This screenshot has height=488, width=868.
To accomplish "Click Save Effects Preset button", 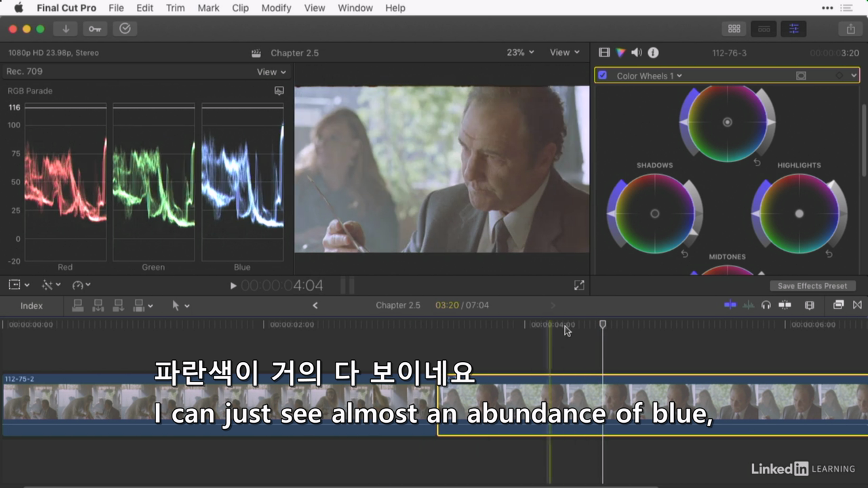I will tap(812, 286).
